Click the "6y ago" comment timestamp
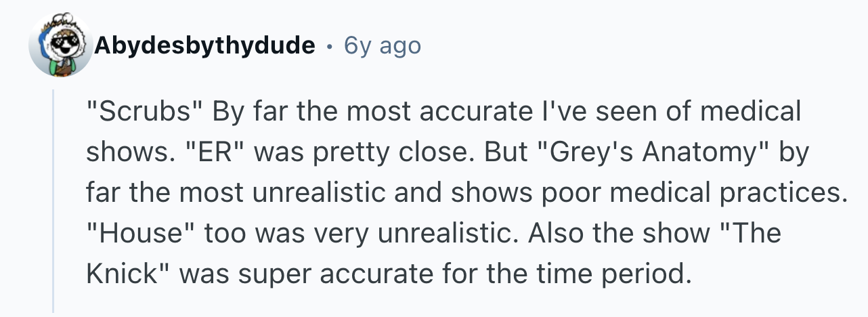868x317 pixels. [x=382, y=45]
